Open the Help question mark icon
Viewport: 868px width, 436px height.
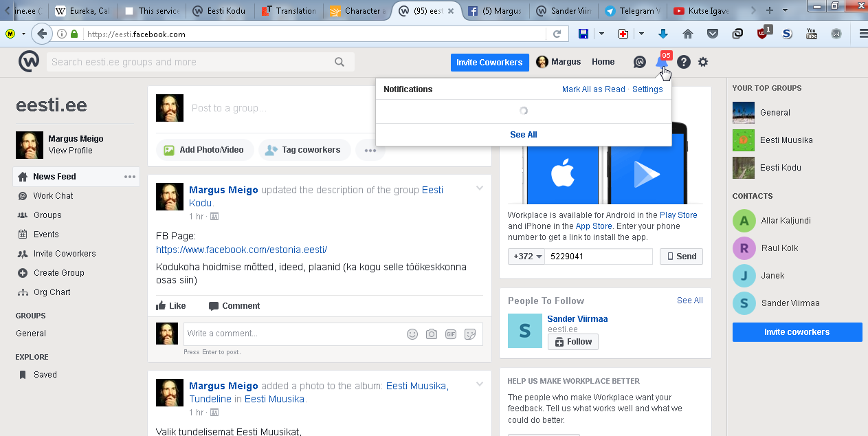683,62
